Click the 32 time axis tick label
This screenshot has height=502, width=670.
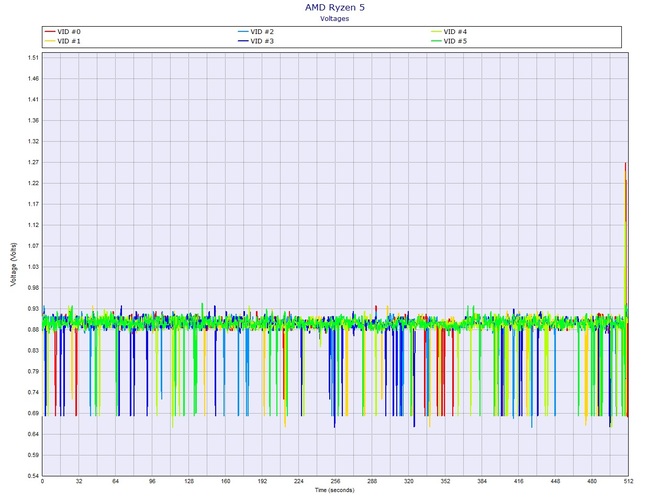79,481
